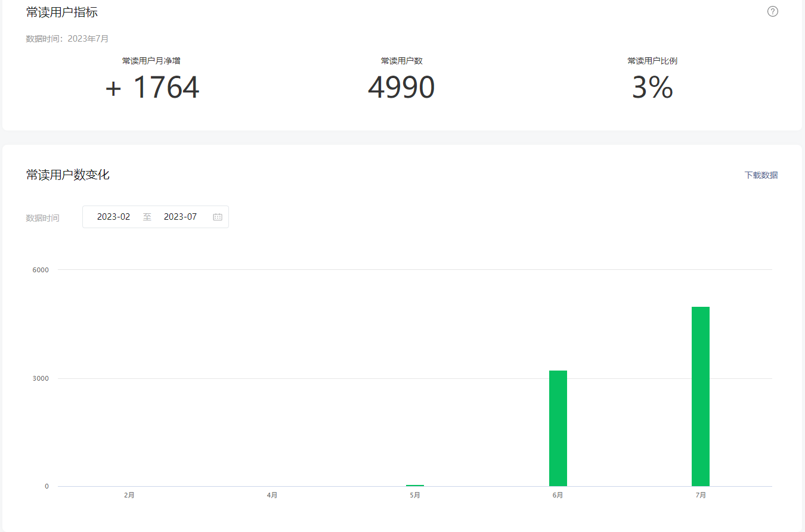The height and width of the screenshot is (532, 805).
Task: Click the + 1764 net increase value
Action: click(x=152, y=88)
